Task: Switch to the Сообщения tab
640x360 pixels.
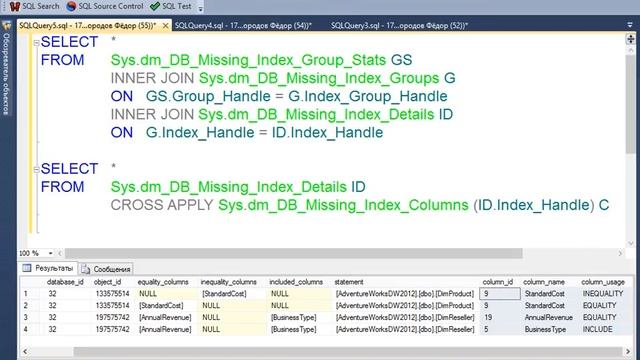Action: pos(106,269)
